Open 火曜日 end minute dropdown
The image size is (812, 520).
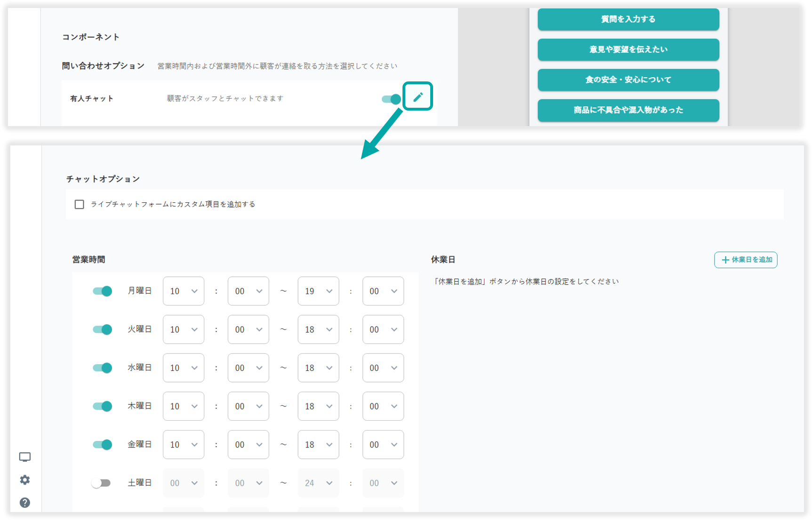coord(383,329)
